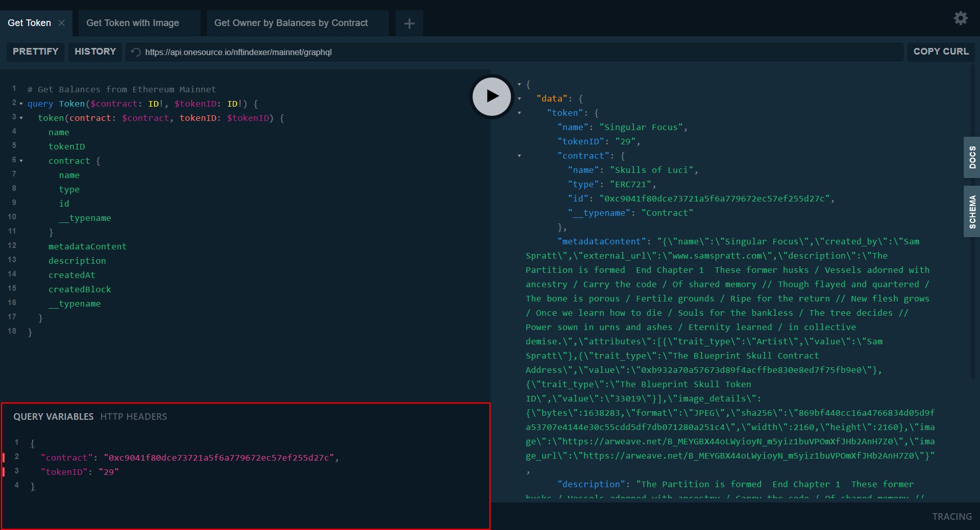
Task: Click the "Singular Focus" name value in response
Action: tap(641, 127)
